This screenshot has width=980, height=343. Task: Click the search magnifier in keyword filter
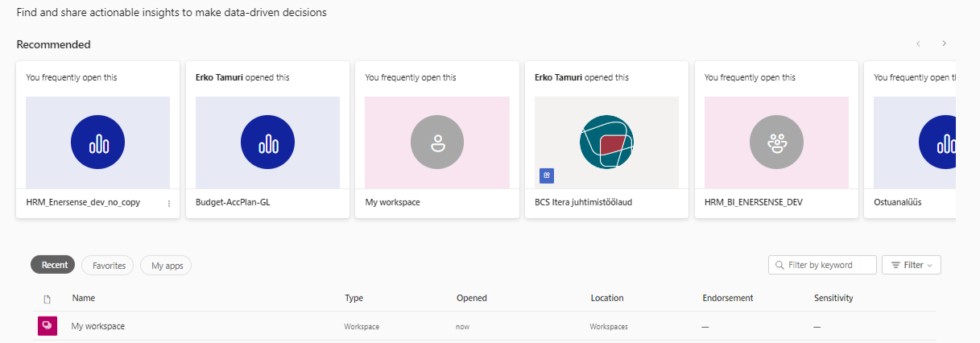point(779,265)
